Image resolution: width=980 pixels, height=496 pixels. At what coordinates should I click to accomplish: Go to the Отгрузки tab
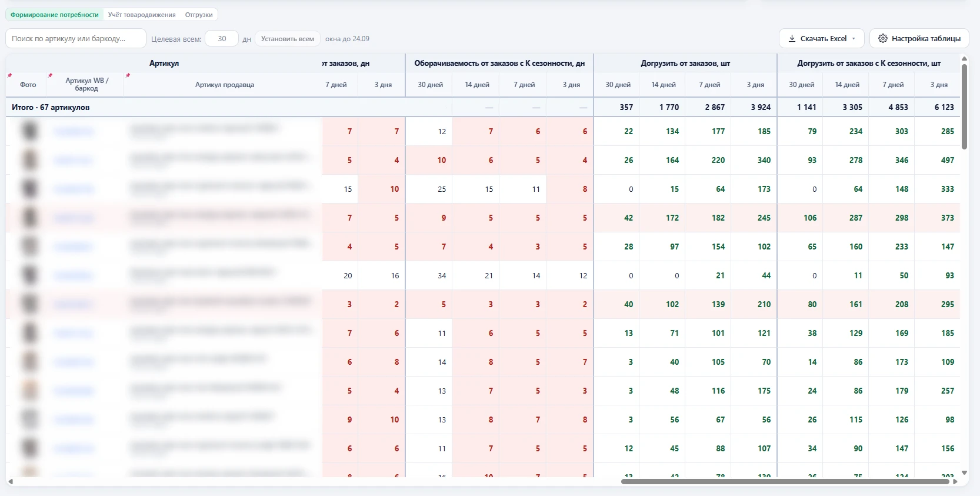(x=199, y=15)
